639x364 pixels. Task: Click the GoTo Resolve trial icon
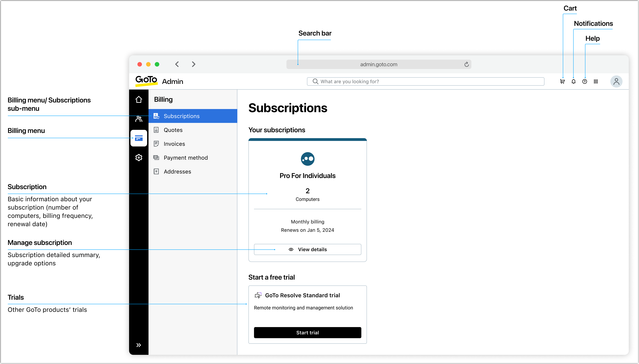coord(258,296)
